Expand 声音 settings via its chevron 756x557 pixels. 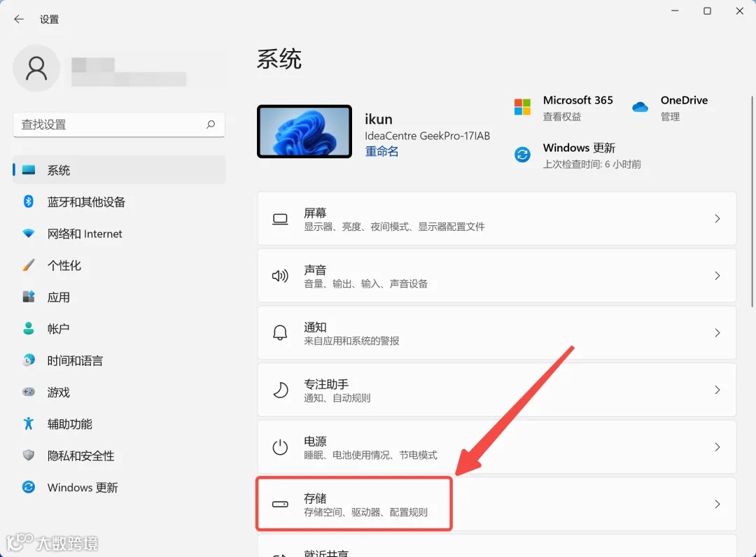717,276
